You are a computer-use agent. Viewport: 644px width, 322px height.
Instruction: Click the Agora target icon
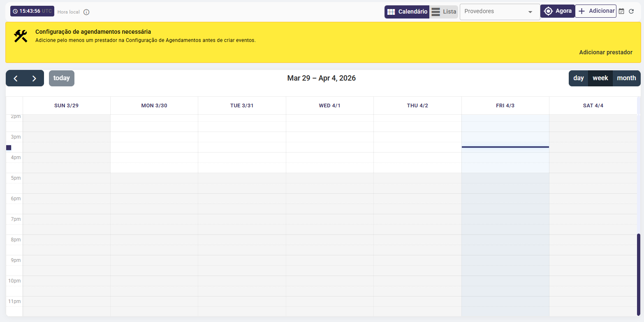coord(548,11)
